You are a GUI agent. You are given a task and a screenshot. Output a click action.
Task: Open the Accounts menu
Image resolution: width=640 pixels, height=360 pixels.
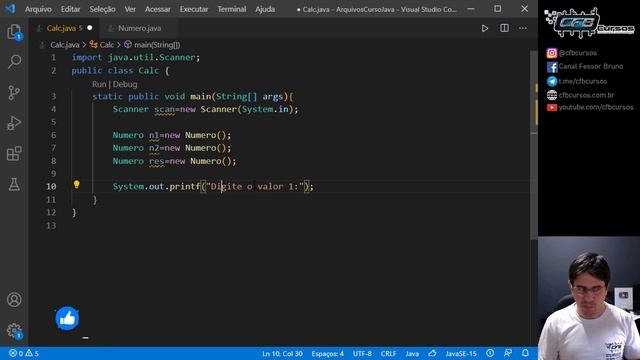point(14,300)
